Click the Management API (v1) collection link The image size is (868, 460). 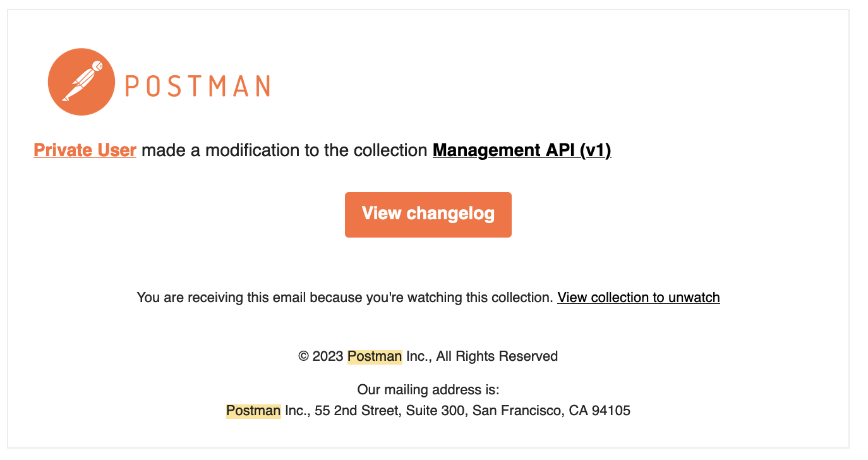pos(521,150)
